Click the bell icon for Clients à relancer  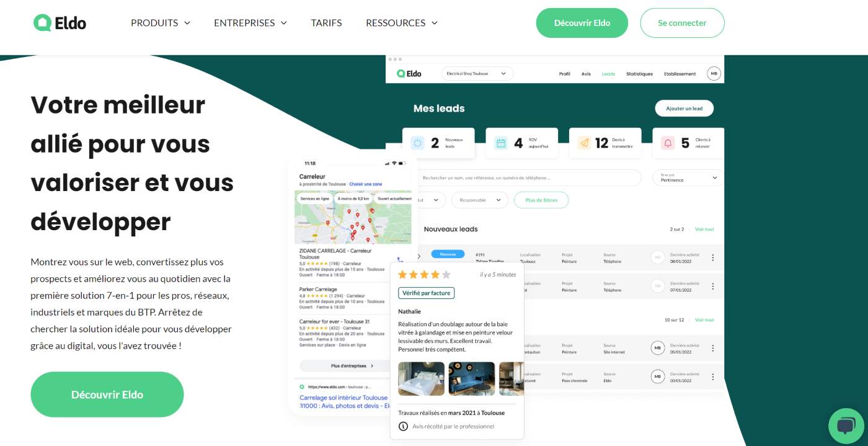(668, 143)
